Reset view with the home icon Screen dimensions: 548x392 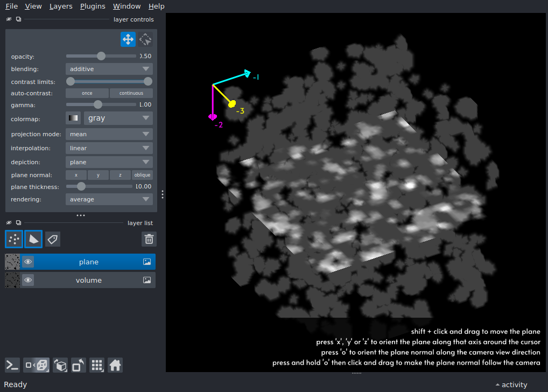tap(115, 366)
